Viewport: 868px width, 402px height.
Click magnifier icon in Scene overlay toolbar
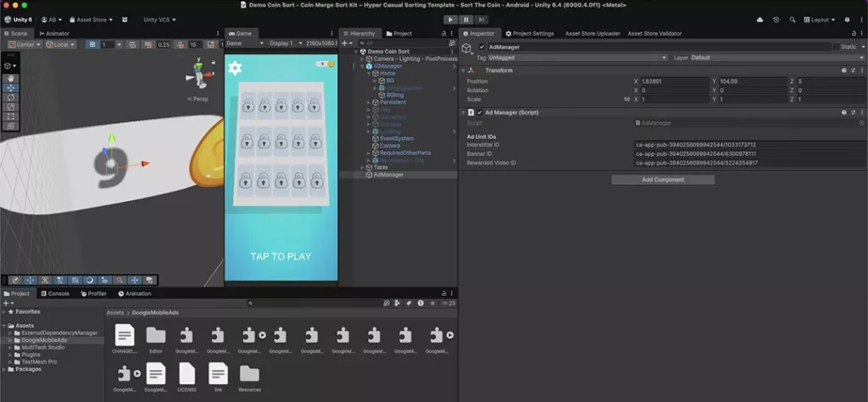tap(120, 280)
